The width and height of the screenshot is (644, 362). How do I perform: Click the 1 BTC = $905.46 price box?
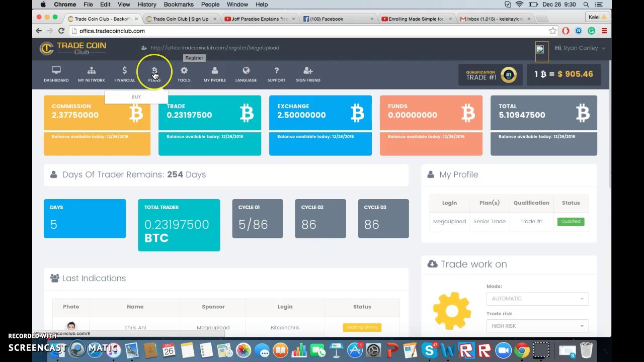[x=563, y=74]
